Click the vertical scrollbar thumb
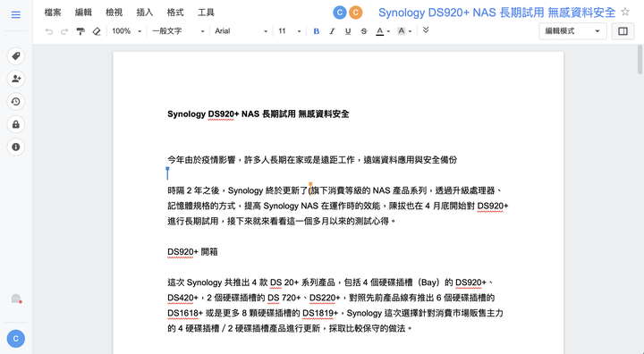 [x=640, y=60]
